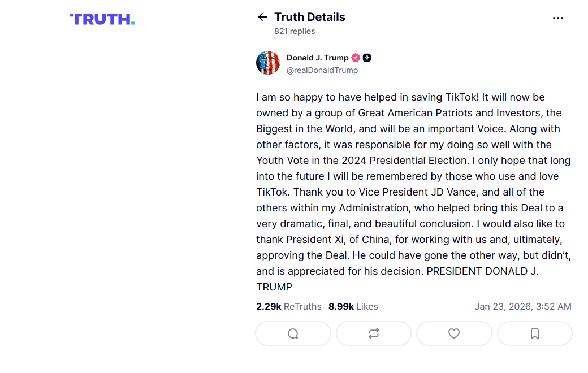This screenshot has width=588, height=373.
Task: Toggle the bookmark on this Truth
Action: pyautogui.click(x=534, y=333)
